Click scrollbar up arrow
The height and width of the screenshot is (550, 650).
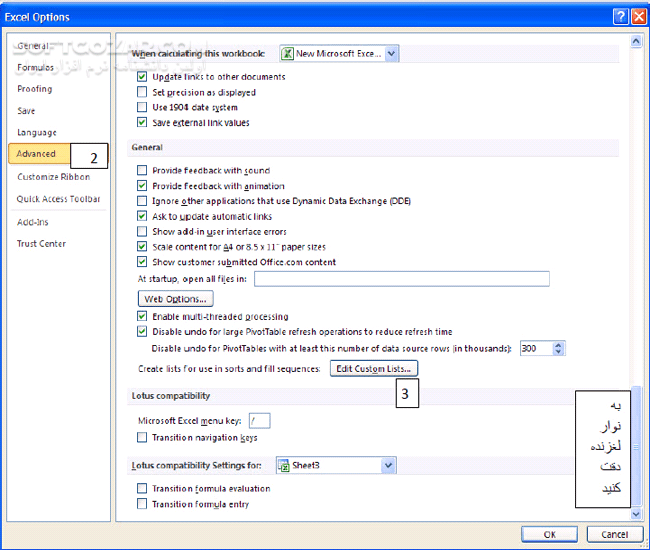click(635, 42)
